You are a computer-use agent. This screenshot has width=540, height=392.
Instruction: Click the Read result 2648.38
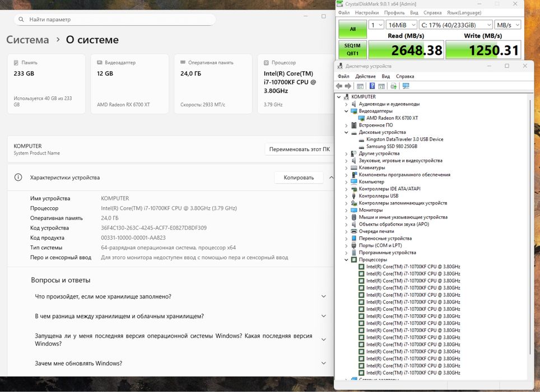click(406, 50)
